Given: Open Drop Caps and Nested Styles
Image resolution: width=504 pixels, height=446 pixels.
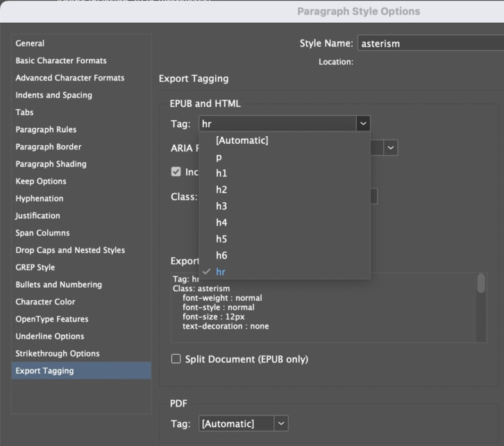Looking at the screenshot, I should (x=81, y=250).
